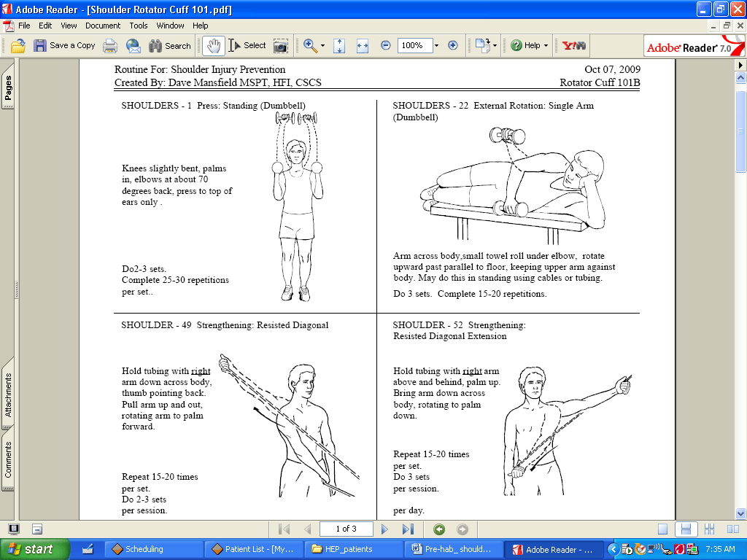This screenshot has height=560, width=747.
Task: Switch to Continuous Facing layout
Action: (x=709, y=529)
